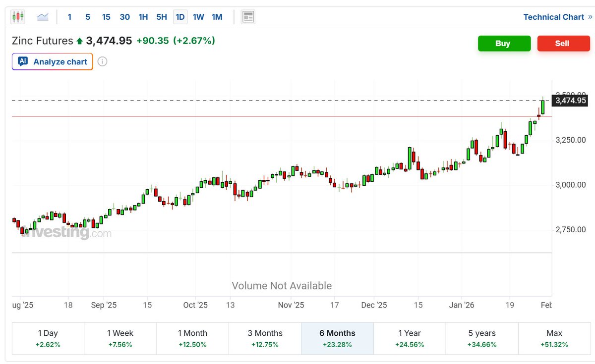Set interval to 1H
The width and height of the screenshot is (595, 364).
point(143,17)
